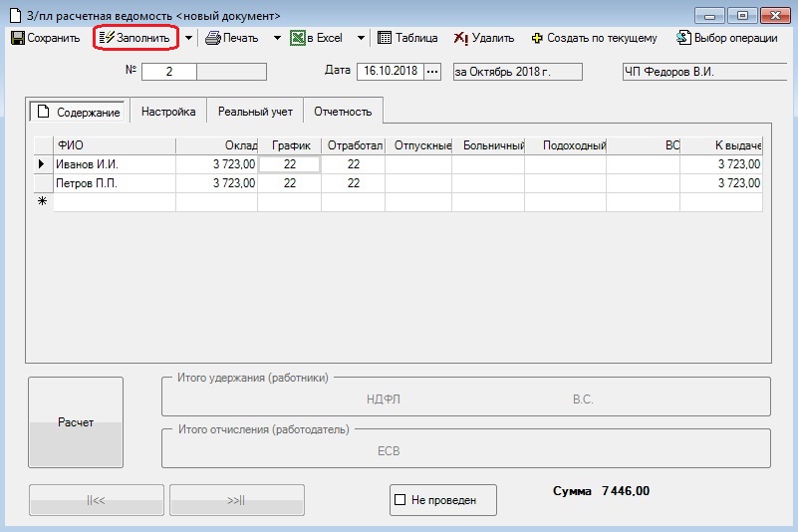Click the date field 16.10.2018
This screenshot has height=532, width=798.
pyautogui.click(x=391, y=72)
